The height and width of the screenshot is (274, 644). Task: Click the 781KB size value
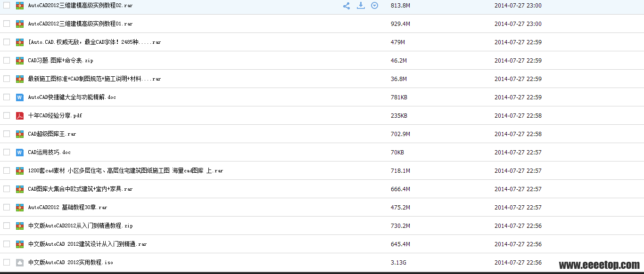399,97
